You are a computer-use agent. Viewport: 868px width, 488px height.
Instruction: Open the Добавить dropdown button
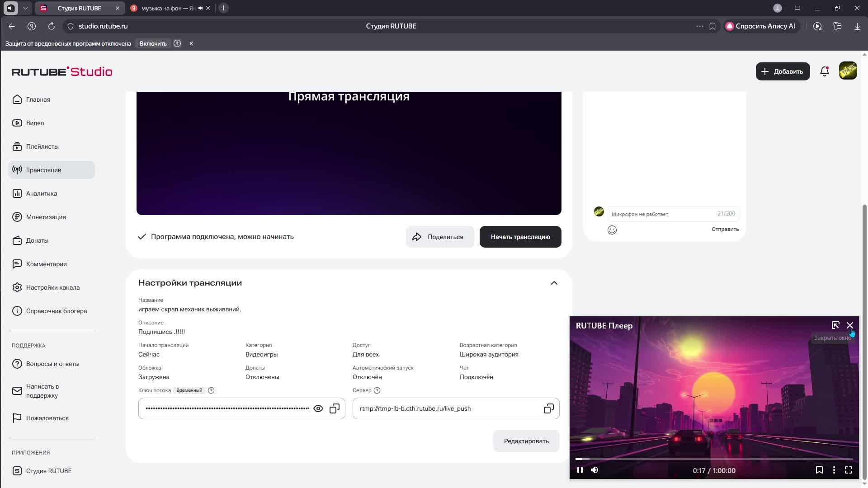pyautogui.click(x=783, y=71)
